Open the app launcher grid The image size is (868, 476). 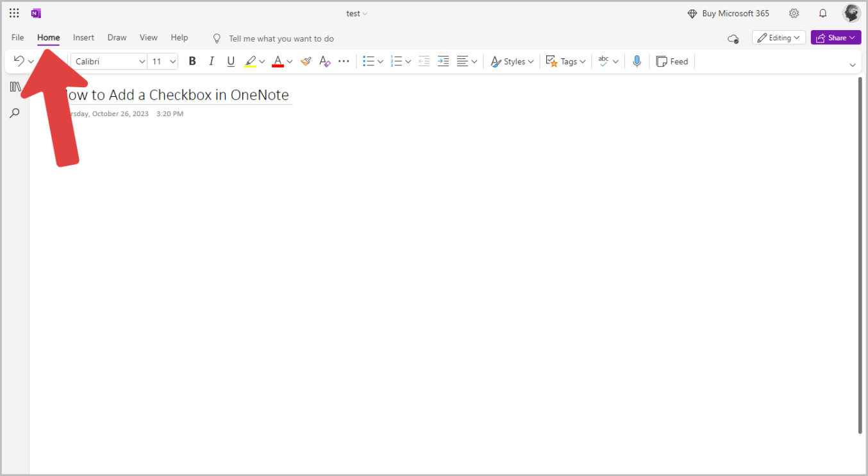[14, 13]
